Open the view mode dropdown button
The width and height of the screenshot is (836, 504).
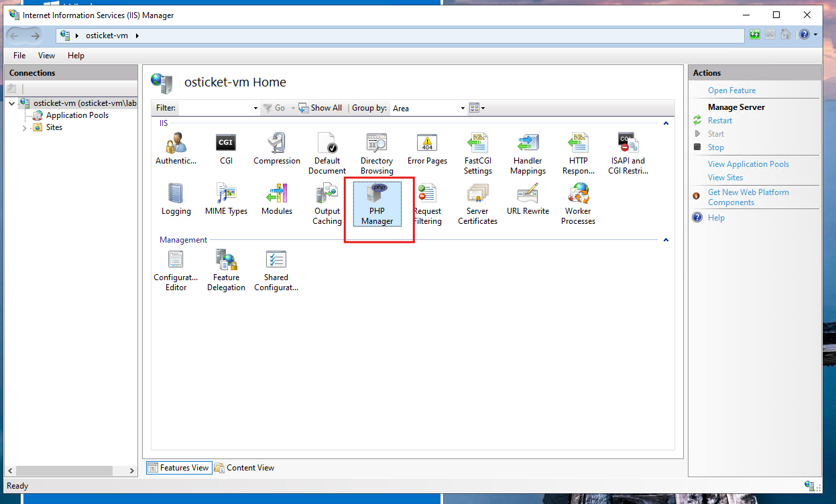click(x=477, y=108)
